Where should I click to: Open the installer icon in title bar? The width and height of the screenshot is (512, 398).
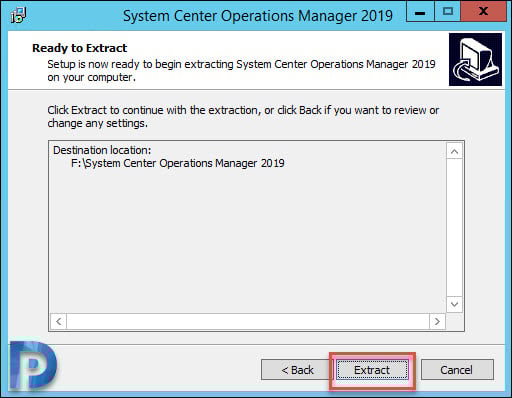[x=18, y=15]
